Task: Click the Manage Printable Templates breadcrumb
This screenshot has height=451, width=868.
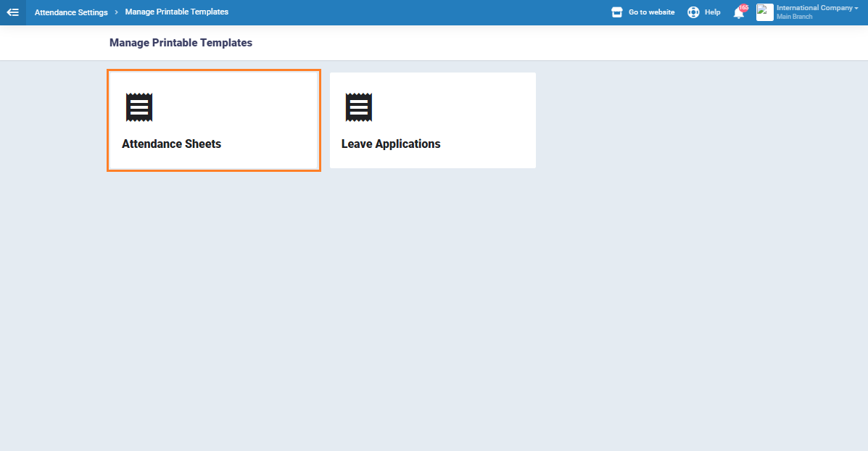Action: [176, 12]
